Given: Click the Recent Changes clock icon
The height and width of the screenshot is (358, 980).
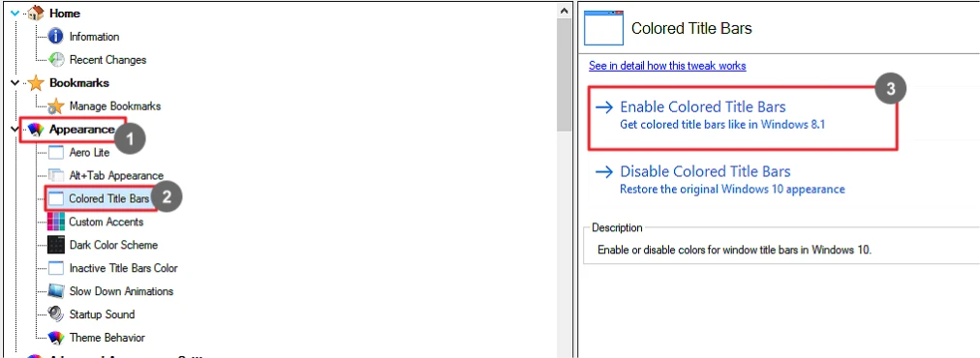Looking at the screenshot, I should 56,60.
